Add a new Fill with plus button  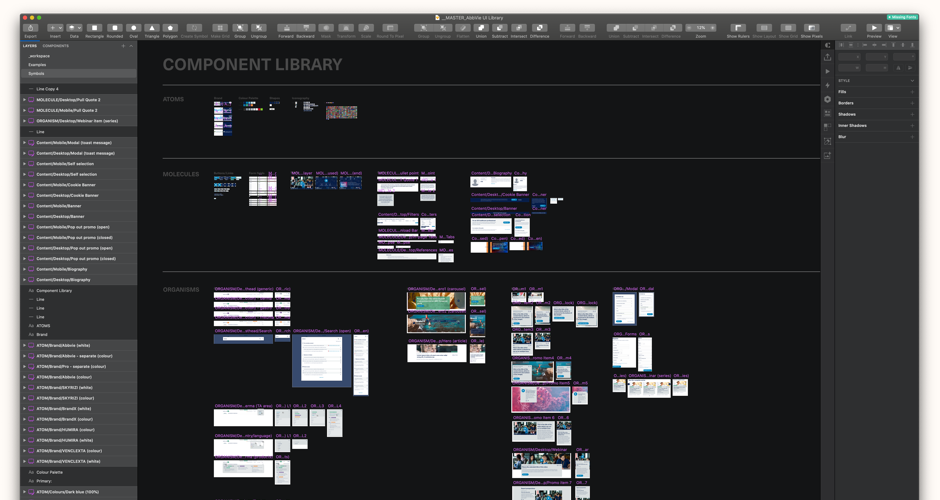click(912, 92)
